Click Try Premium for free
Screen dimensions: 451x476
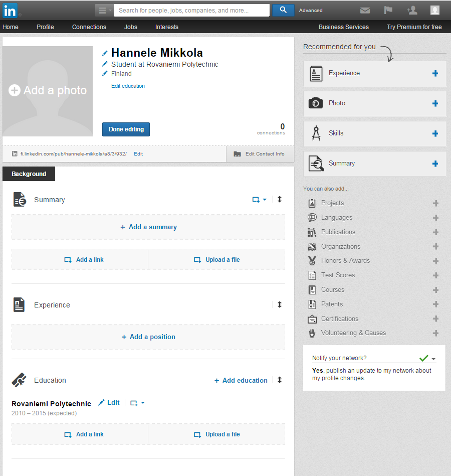(x=414, y=27)
